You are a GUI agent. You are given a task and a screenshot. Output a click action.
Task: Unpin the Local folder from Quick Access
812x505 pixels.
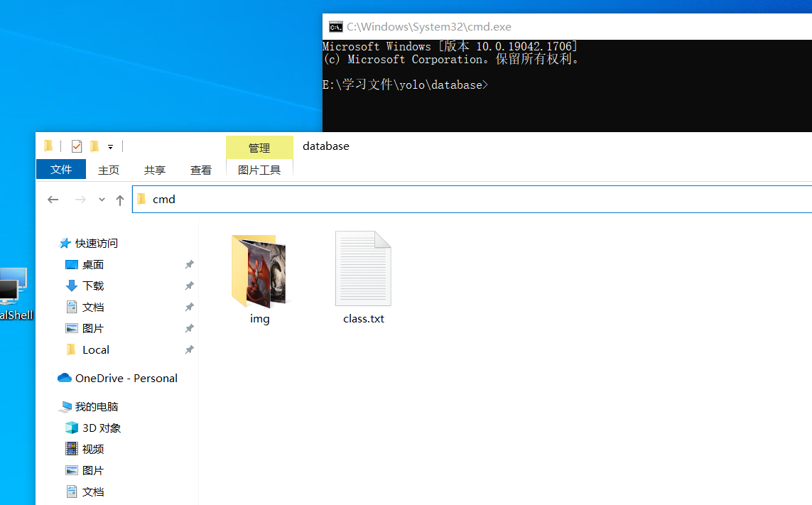click(190, 349)
